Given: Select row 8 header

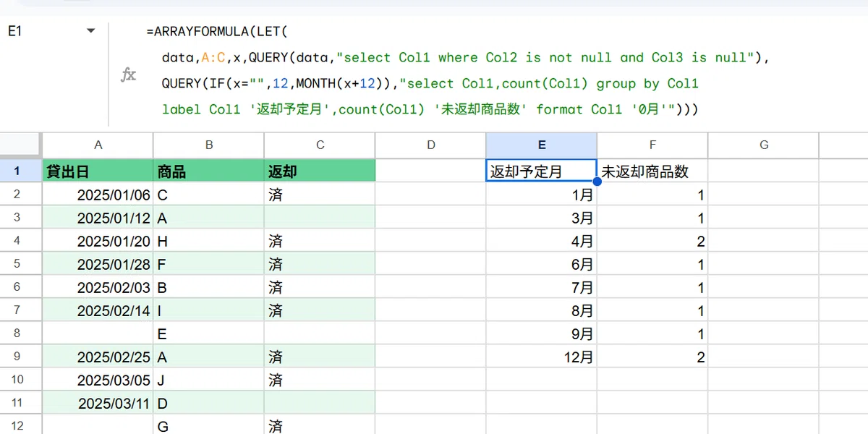Looking at the screenshot, I should click(19, 333).
